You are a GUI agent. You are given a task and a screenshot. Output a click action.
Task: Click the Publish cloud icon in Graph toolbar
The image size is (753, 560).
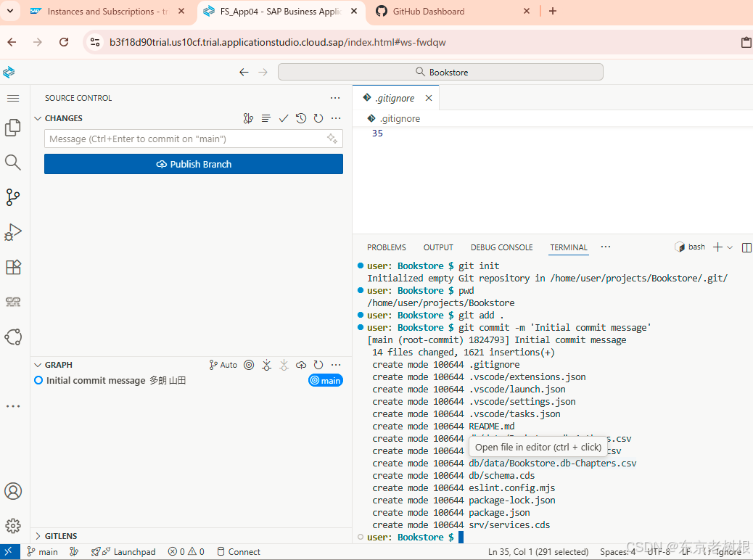301,365
